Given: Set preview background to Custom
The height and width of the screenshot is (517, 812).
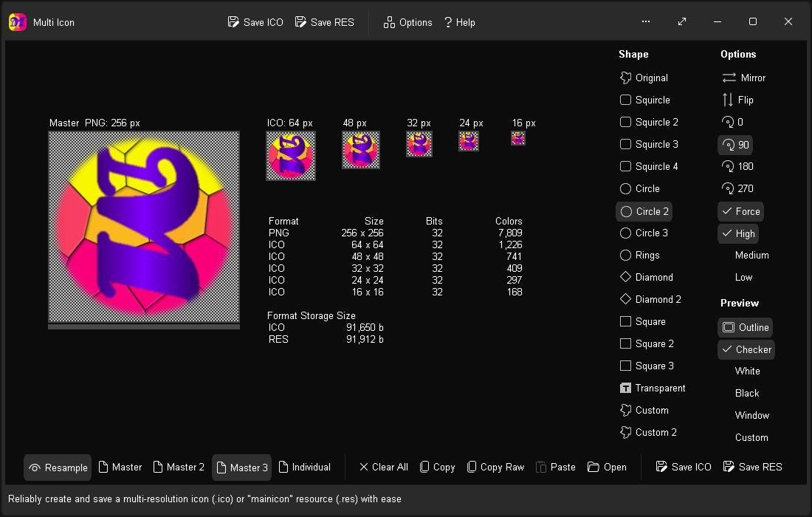Looking at the screenshot, I should click(751, 438).
